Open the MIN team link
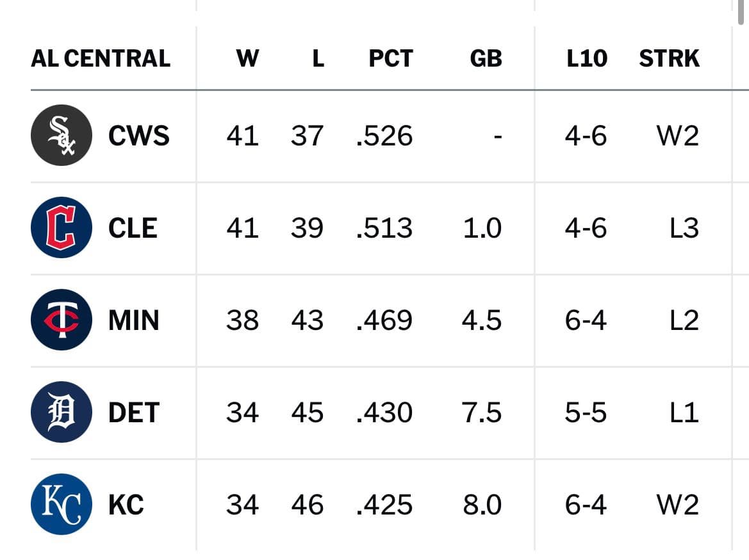Screen dimensions: 749x560 pyautogui.click(x=134, y=320)
